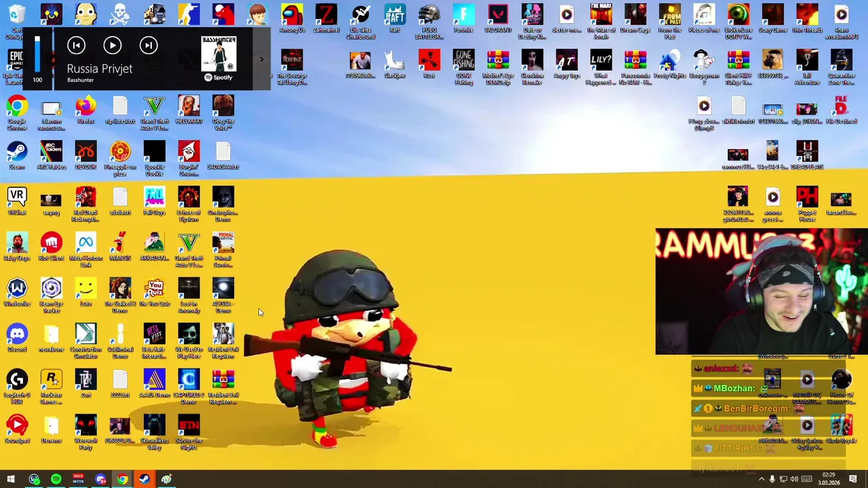
Task: Select the Soundpad desktop shortcut
Action: [x=17, y=430]
